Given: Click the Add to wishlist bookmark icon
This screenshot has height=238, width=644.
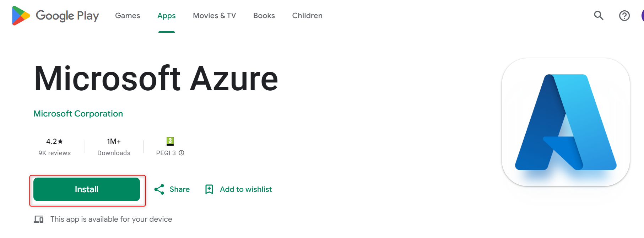Looking at the screenshot, I should pos(209,189).
